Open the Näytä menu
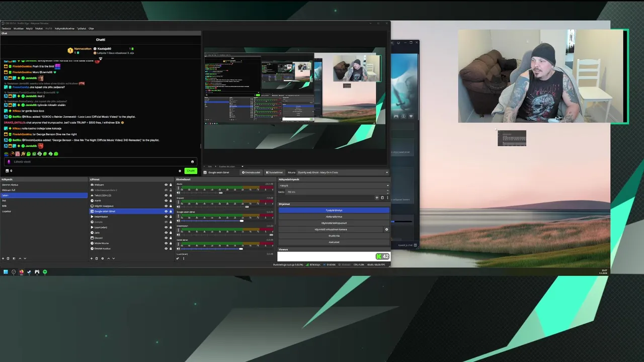The image size is (644, 362). coord(29,28)
